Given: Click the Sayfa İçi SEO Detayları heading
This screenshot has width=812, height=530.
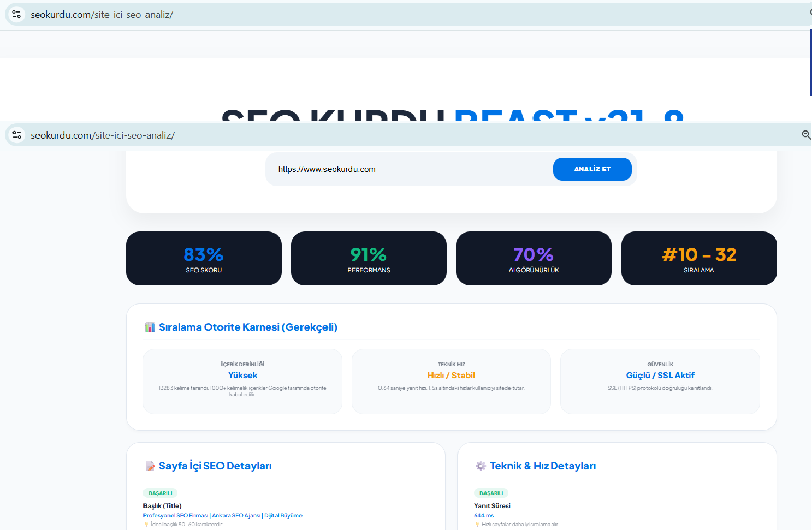Looking at the screenshot, I should pyautogui.click(x=215, y=466).
